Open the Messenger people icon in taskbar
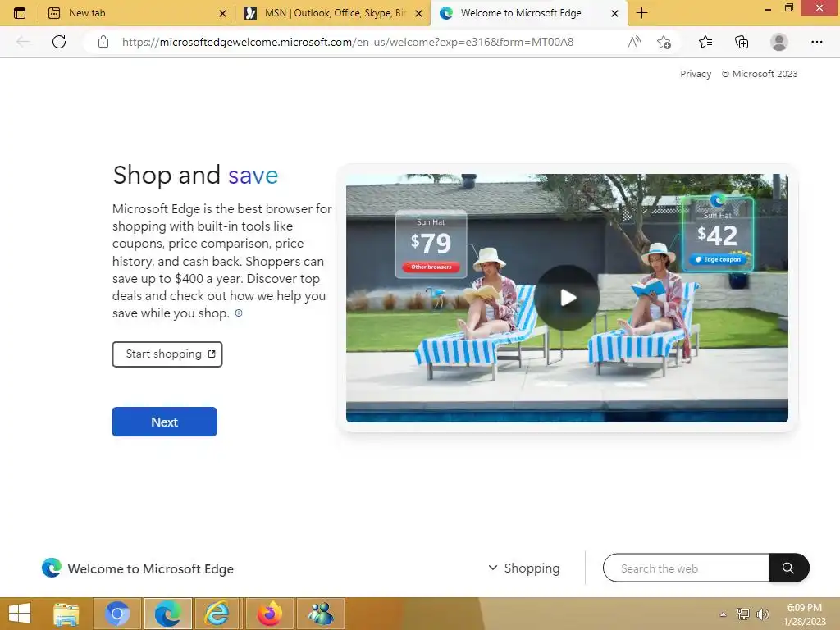Screen dimensions: 840x630 321,614
